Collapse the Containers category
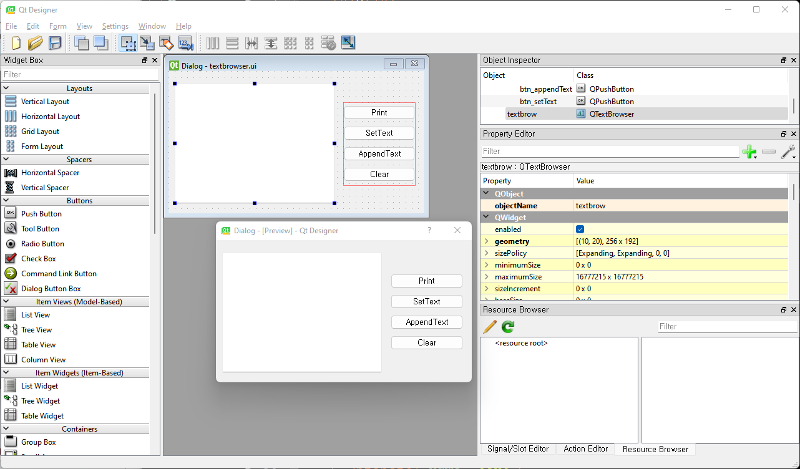Screen dimensions: 800x469 pyautogui.click(x=6, y=428)
